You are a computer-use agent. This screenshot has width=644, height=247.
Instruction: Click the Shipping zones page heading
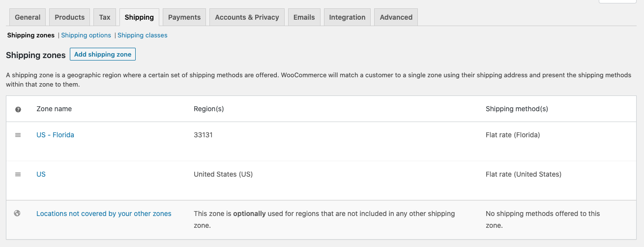tap(35, 55)
